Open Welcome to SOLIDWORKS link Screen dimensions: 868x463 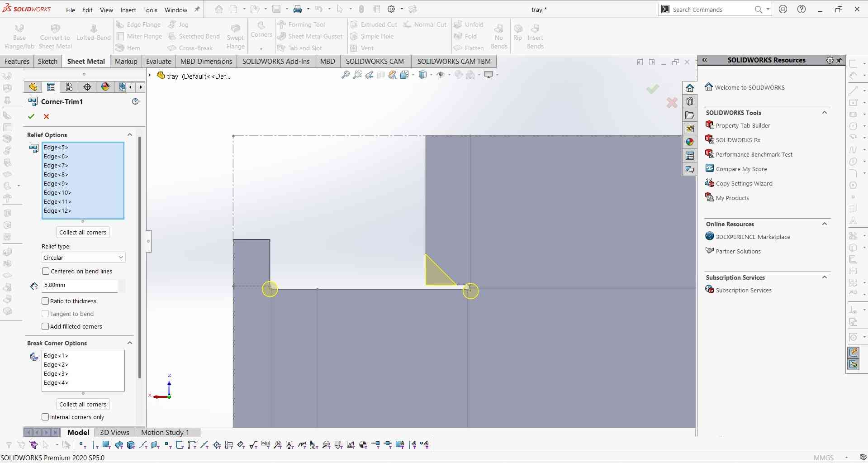coord(749,87)
